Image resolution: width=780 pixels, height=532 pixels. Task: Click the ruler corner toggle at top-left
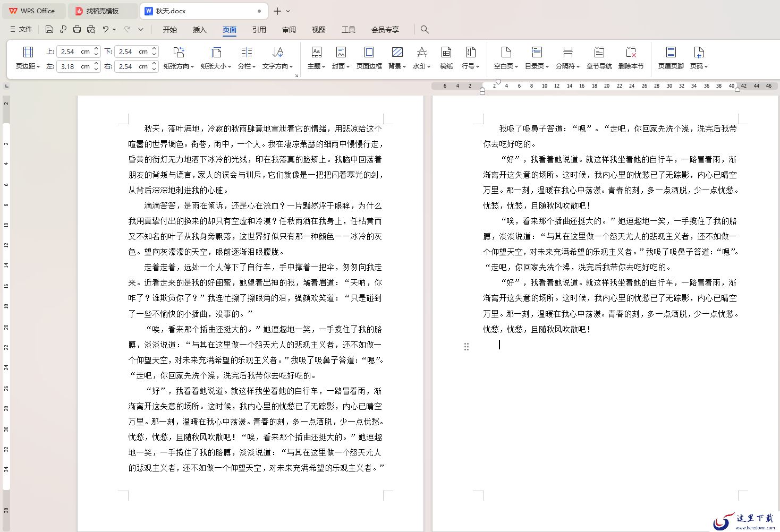click(x=6, y=85)
